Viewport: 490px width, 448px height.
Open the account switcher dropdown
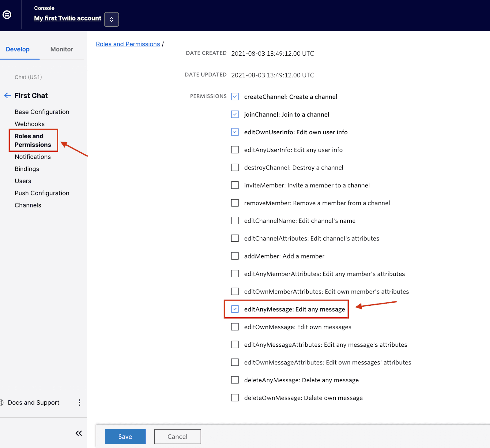point(111,19)
